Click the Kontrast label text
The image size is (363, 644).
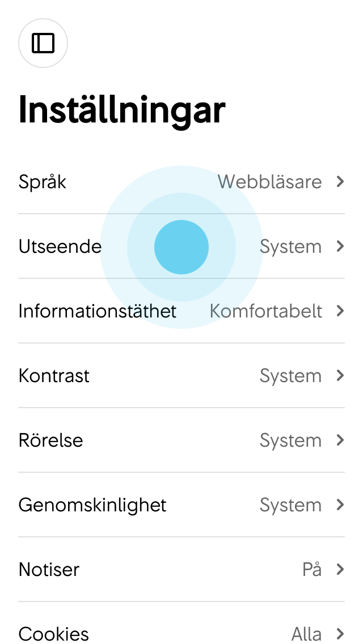(54, 375)
